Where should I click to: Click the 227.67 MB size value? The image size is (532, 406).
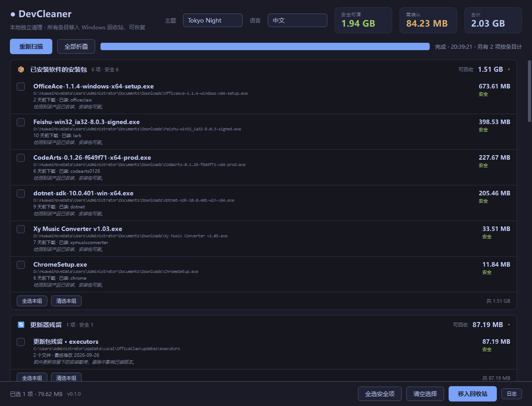pyautogui.click(x=494, y=157)
